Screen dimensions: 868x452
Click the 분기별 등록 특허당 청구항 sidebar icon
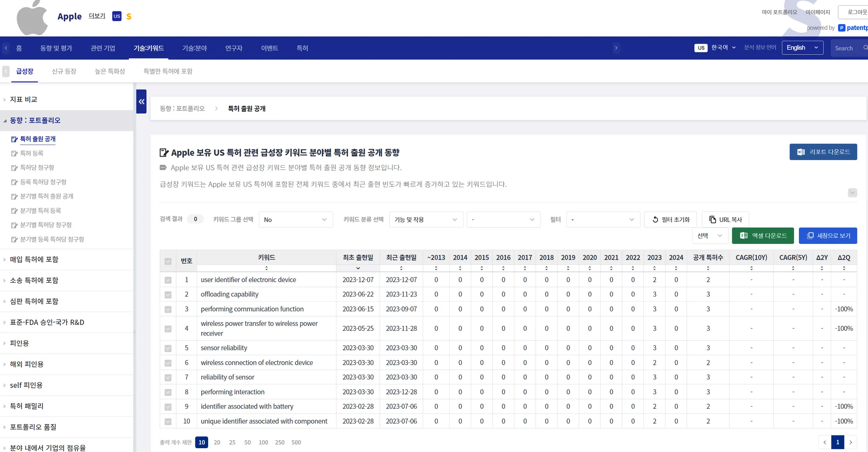click(x=14, y=239)
